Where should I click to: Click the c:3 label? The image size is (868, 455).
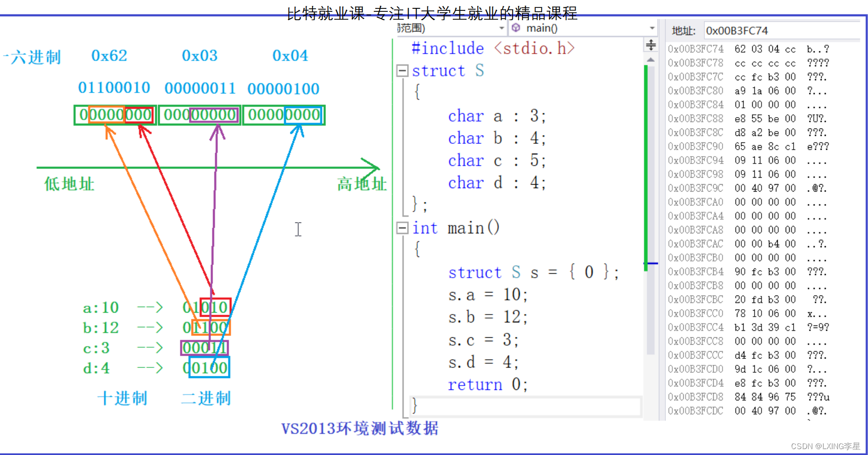97,348
